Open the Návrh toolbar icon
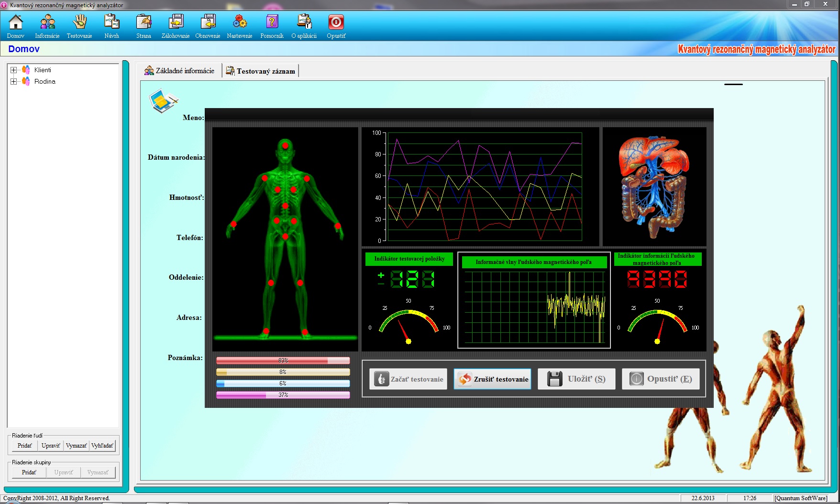This screenshot has width=840, height=504. tap(111, 22)
